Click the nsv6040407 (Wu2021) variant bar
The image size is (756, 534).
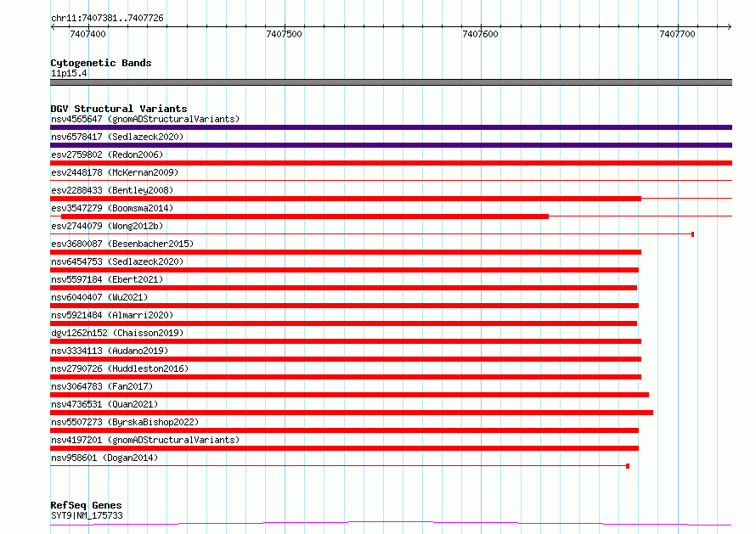click(344, 306)
